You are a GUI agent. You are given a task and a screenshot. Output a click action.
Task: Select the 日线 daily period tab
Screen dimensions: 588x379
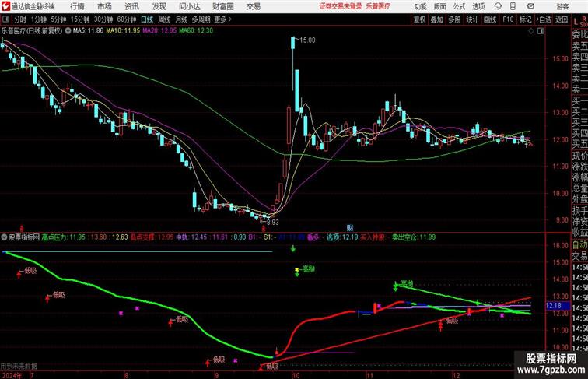[147, 19]
